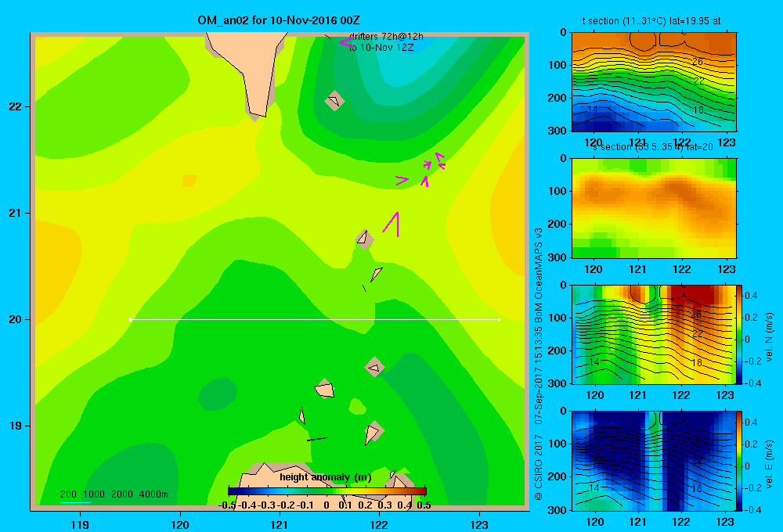Screen dimensions: 783x532
Task: Click longitude label 122 below main map
Action: [379, 524]
